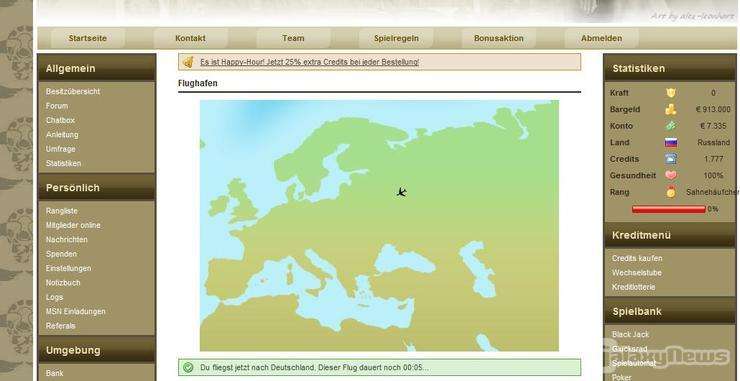Click the Happy-Hour bell icon
This screenshot has height=381, width=740.
(188, 62)
